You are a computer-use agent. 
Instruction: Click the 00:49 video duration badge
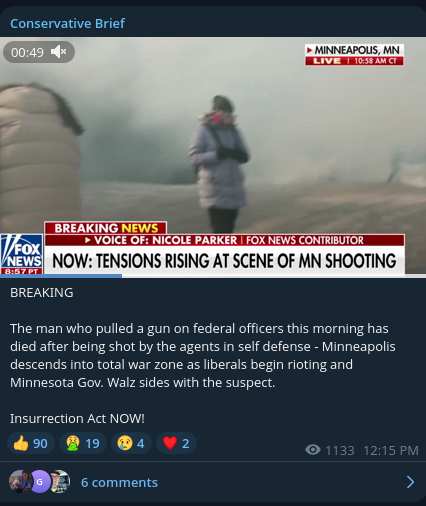39,52
